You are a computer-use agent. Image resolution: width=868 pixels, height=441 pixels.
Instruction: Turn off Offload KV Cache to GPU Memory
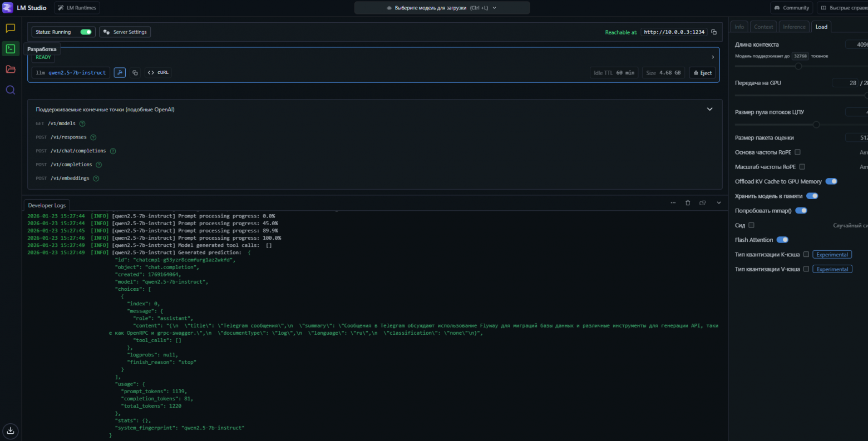pyautogui.click(x=831, y=181)
